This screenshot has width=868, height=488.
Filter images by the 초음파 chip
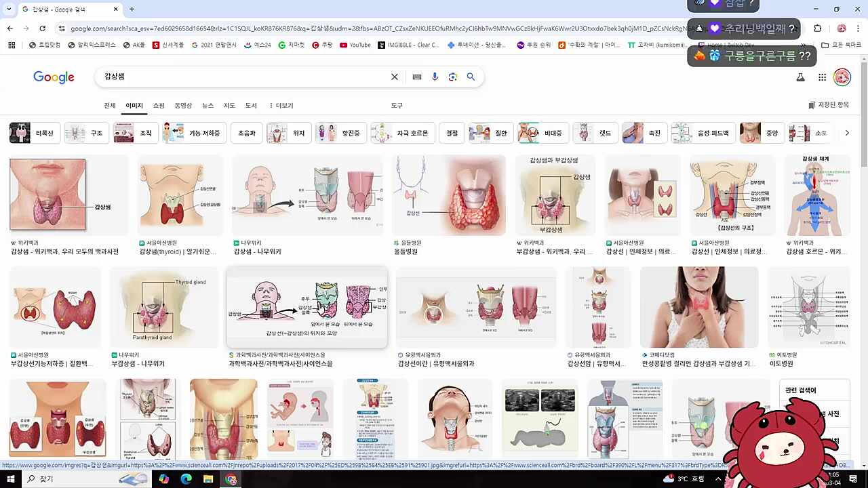pos(246,134)
